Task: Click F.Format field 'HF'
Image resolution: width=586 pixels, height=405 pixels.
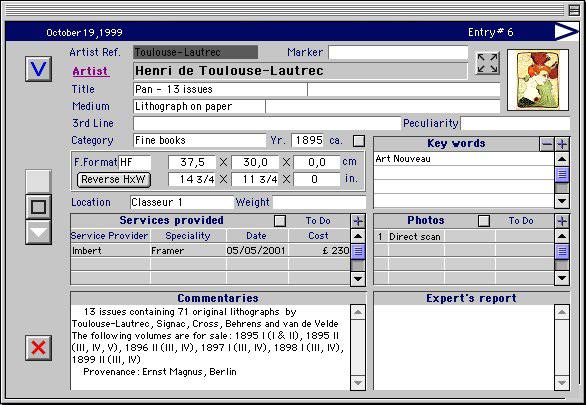Action: pos(135,163)
